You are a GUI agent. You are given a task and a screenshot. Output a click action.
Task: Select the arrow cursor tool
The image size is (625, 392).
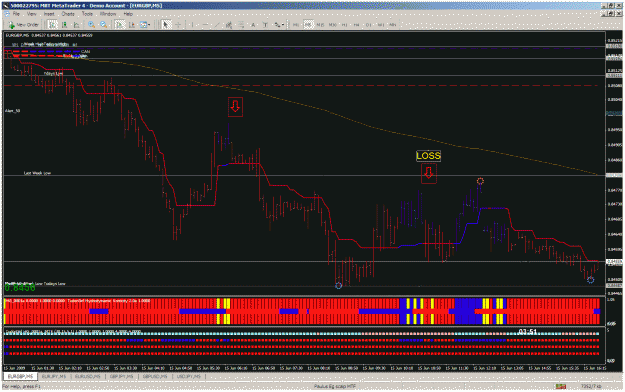[x=166, y=25]
